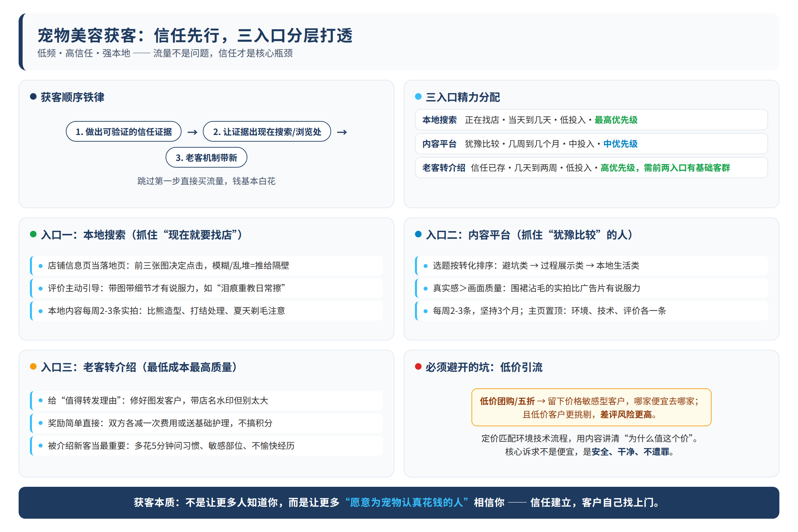Click subtitle '低频·高信任·强本地'
Screen dimensions: 798x532
(x=84, y=53)
